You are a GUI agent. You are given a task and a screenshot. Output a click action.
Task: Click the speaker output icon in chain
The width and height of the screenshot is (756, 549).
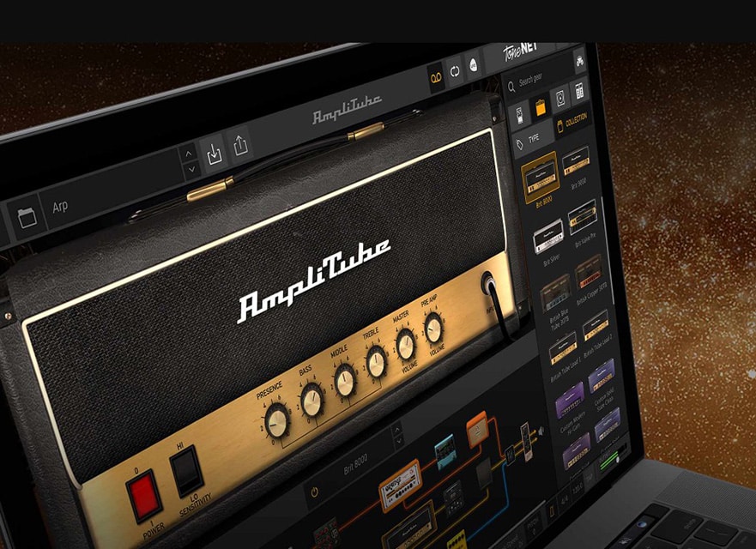pos(541,431)
